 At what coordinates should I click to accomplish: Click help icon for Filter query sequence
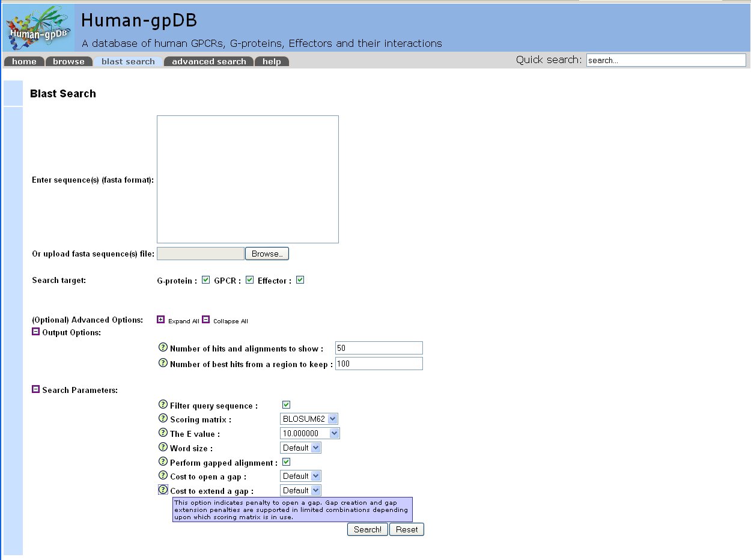162,405
